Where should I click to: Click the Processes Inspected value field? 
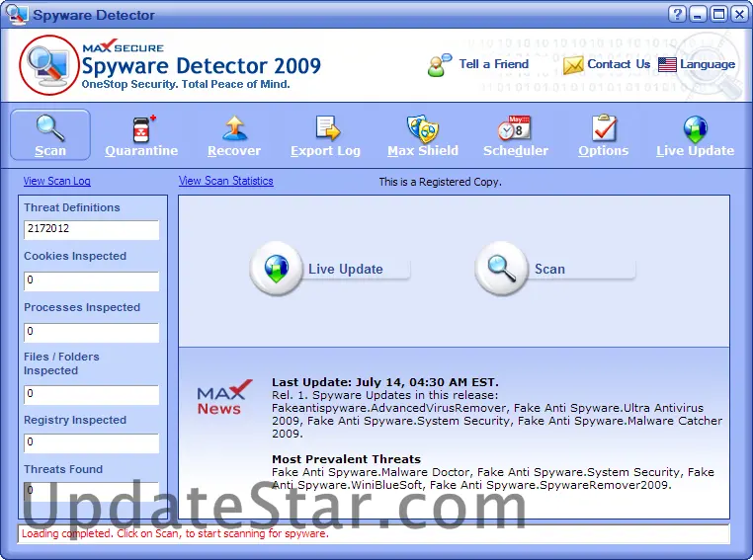[x=91, y=333]
